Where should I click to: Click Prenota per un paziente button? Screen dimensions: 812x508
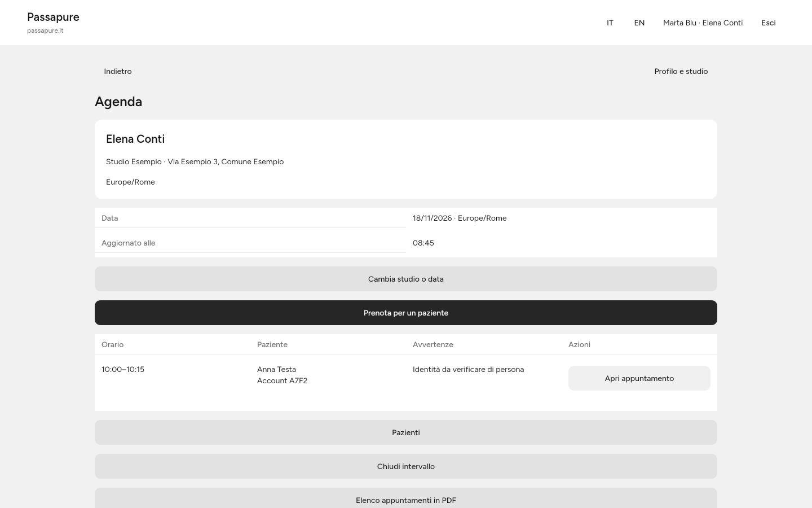(x=406, y=313)
